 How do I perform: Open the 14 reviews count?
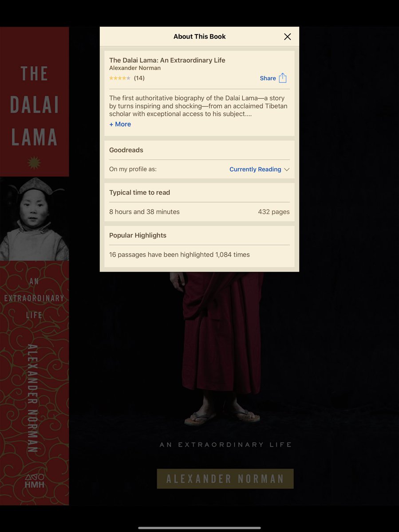point(139,78)
